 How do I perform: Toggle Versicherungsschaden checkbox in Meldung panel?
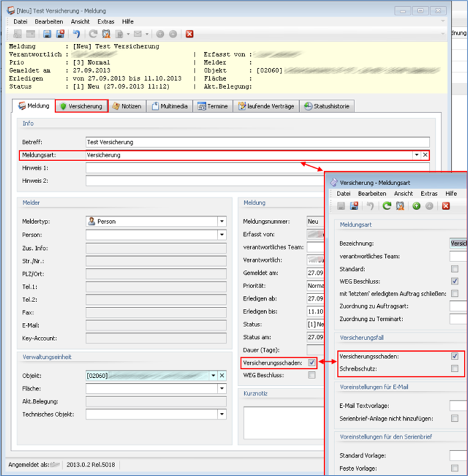point(312,362)
